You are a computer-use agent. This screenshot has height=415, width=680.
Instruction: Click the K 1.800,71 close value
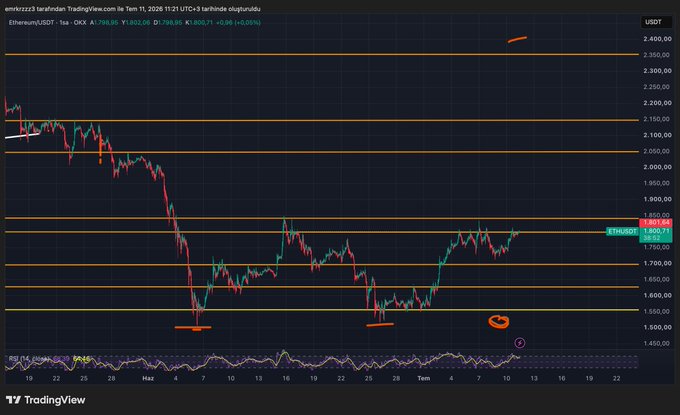pyautogui.click(x=199, y=23)
